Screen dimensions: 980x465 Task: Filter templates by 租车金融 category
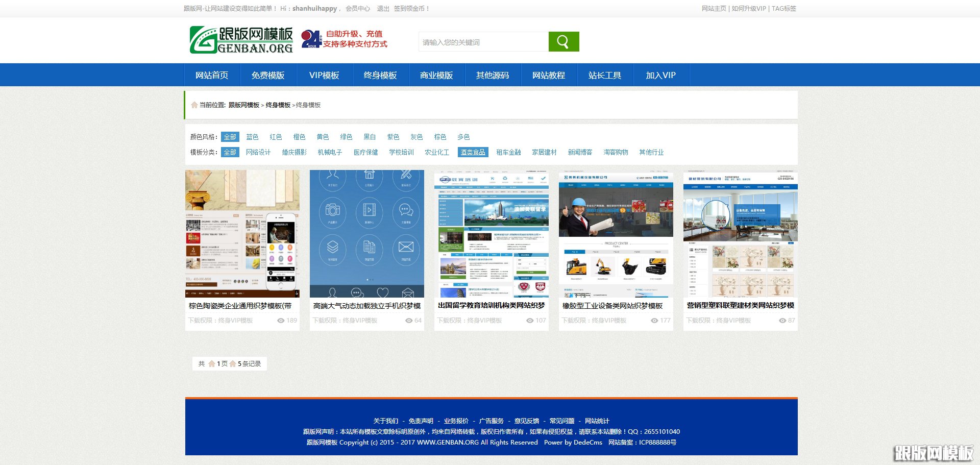tap(508, 152)
